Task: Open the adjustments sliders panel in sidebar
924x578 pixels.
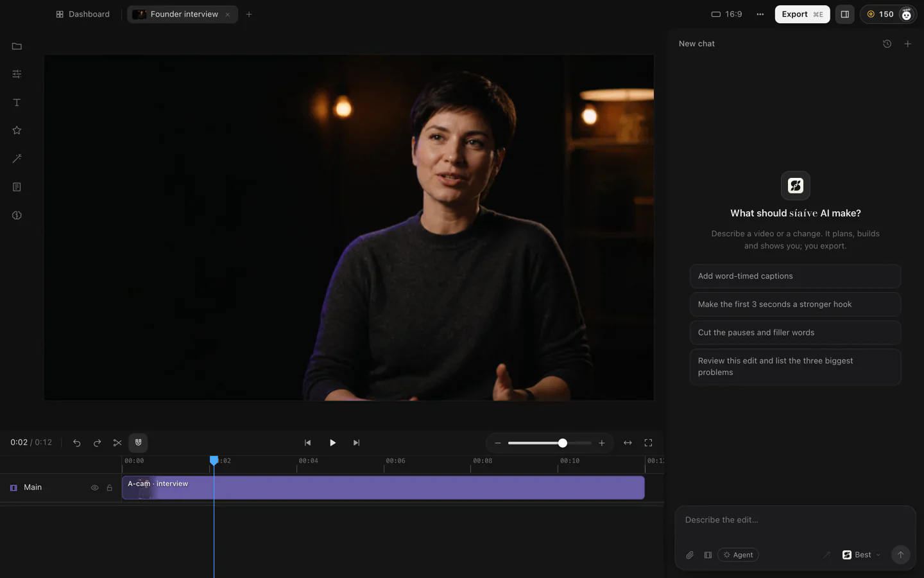Action: pos(17,74)
